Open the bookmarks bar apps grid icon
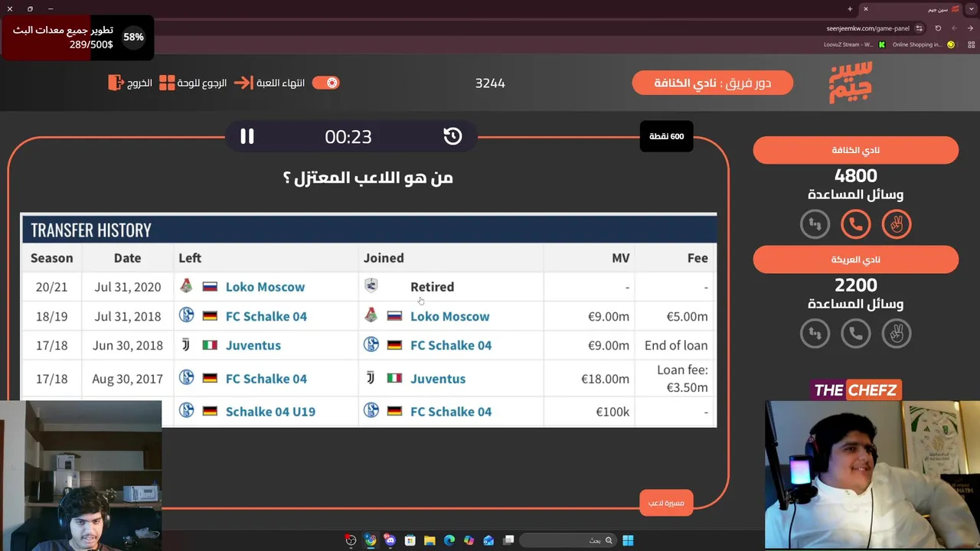This screenshot has height=551, width=980. pos(970,44)
